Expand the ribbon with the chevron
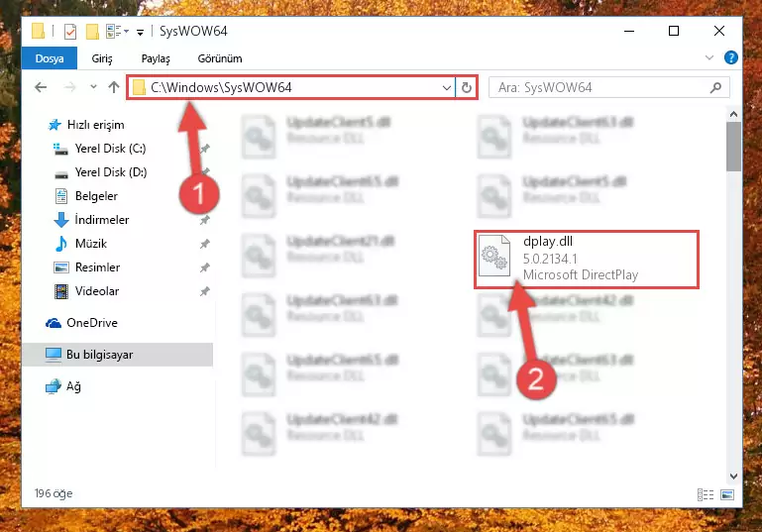This screenshot has height=532, width=762. [709, 57]
